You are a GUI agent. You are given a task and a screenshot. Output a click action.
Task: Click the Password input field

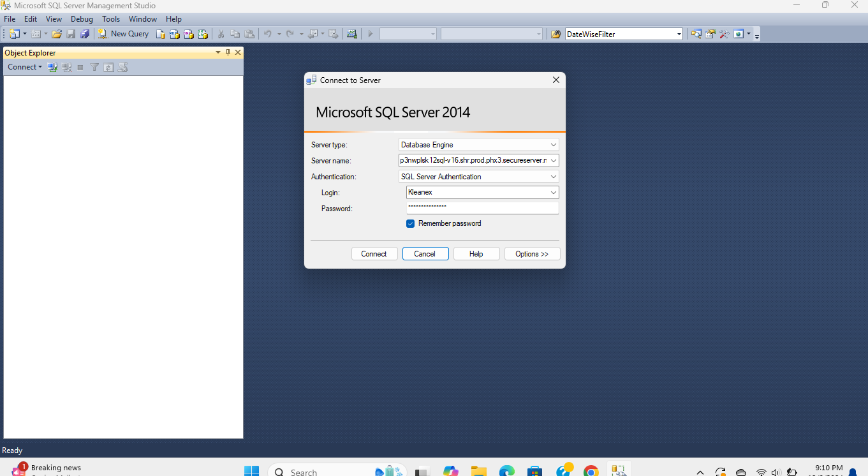click(x=482, y=208)
